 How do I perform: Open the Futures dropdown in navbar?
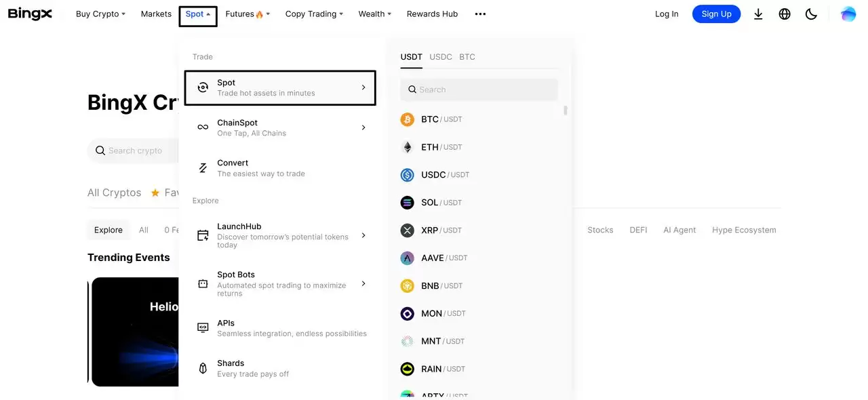click(x=247, y=14)
